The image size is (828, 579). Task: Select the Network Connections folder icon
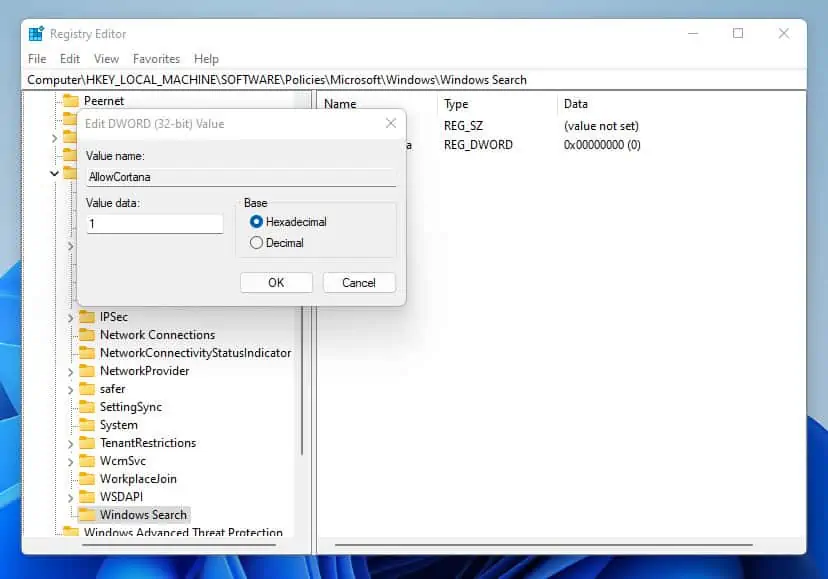point(87,334)
